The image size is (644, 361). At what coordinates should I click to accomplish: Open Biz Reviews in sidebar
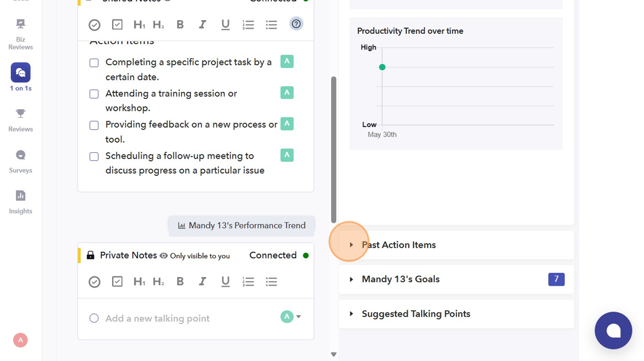tap(21, 34)
